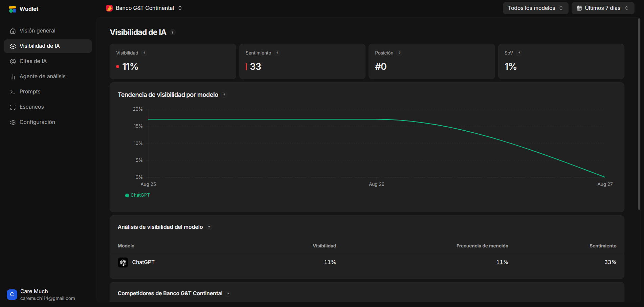Click the caremuch114@gmail.com email text
644x307 pixels.
coord(48,299)
